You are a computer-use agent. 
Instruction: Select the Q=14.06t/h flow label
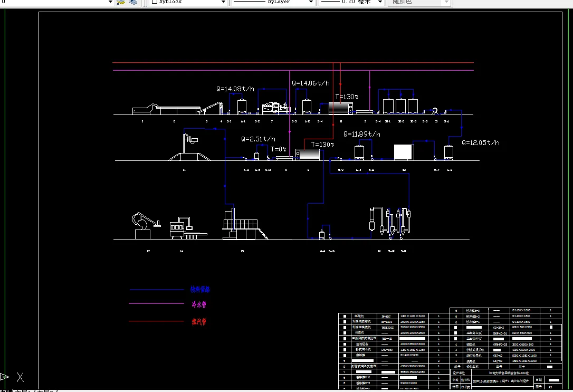click(311, 83)
